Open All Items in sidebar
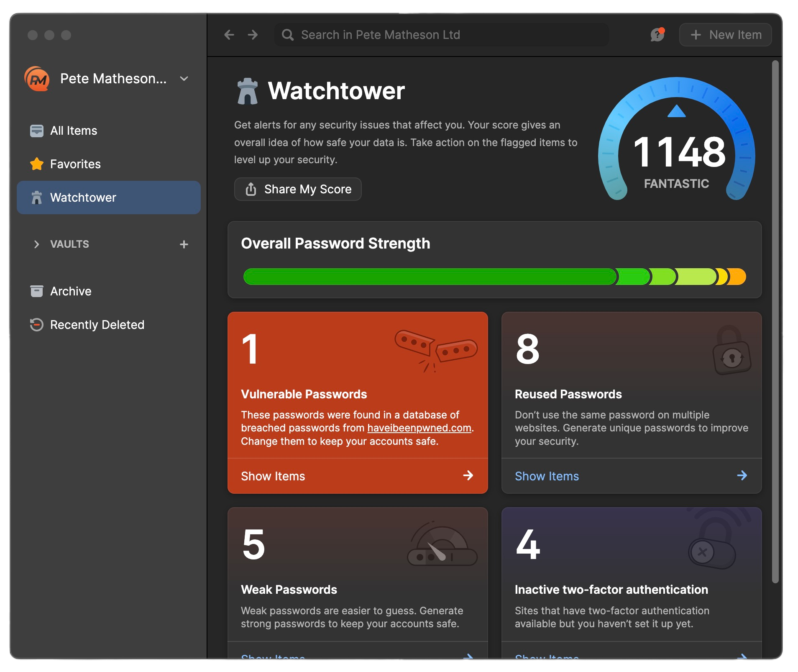Image resolution: width=798 pixels, height=672 pixels. (x=109, y=131)
